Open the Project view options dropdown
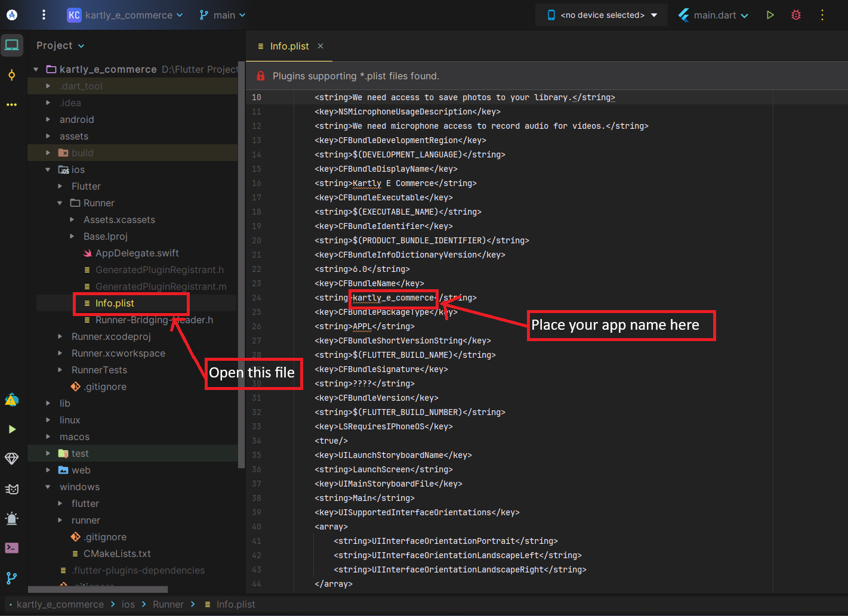 [60, 46]
